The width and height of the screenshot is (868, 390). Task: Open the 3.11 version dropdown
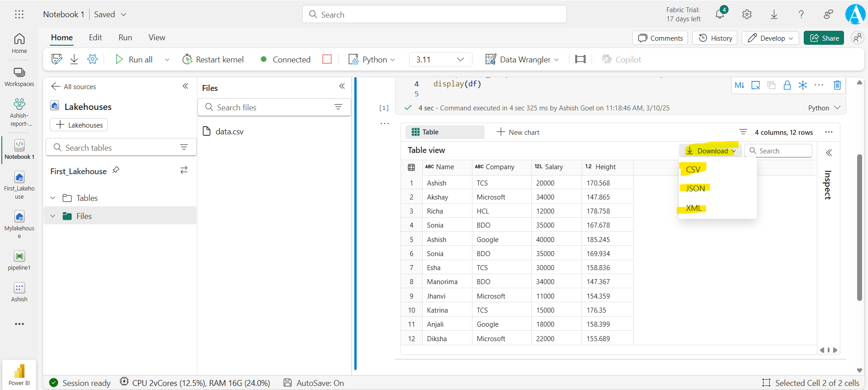point(440,59)
